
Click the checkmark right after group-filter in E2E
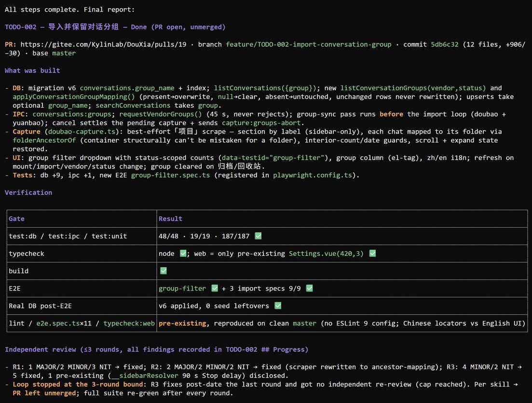coord(215,288)
